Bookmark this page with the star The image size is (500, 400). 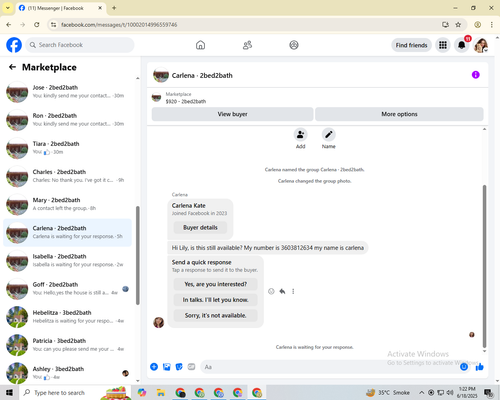click(458, 25)
